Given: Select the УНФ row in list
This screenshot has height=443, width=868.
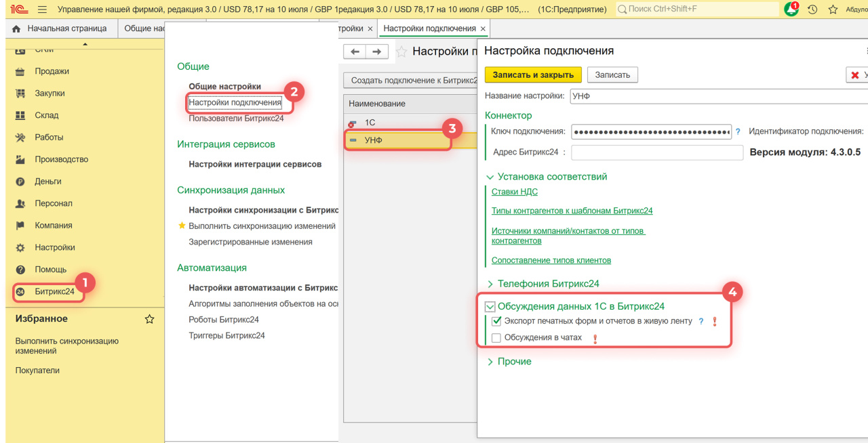Looking at the screenshot, I should (410, 140).
